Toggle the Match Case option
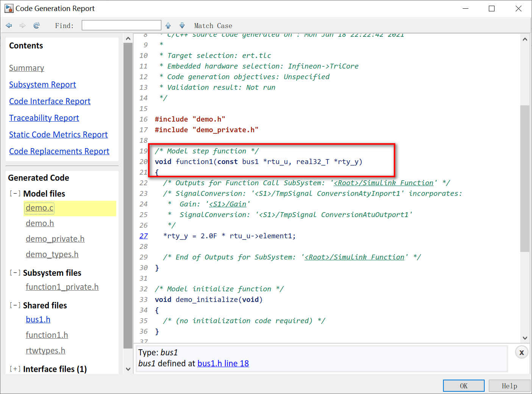 213,26
